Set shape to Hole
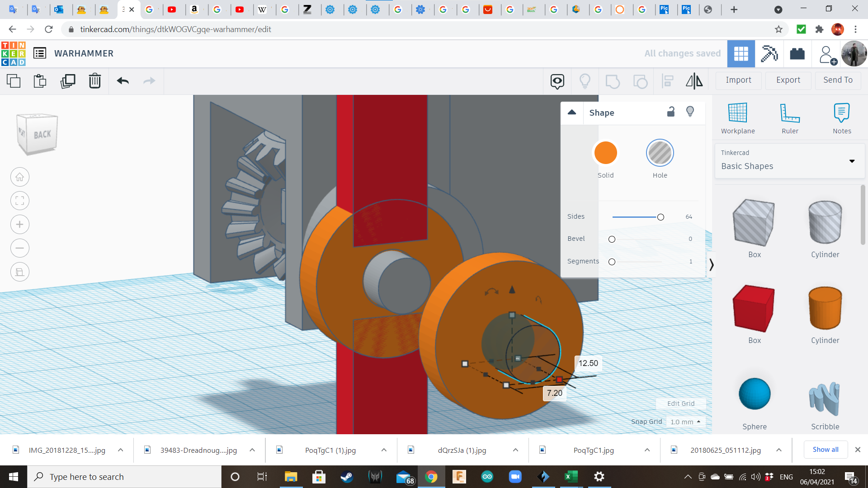This screenshot has width=868, height=488. [x=660, y=153]
